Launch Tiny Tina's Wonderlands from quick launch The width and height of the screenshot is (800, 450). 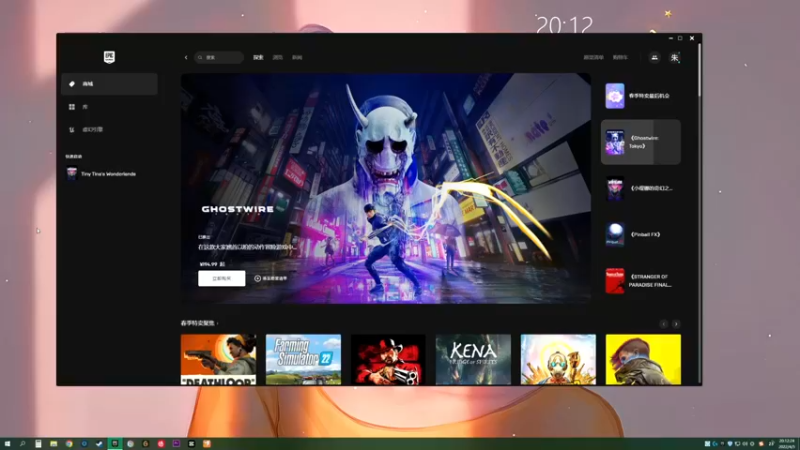[x=102, y=174]
